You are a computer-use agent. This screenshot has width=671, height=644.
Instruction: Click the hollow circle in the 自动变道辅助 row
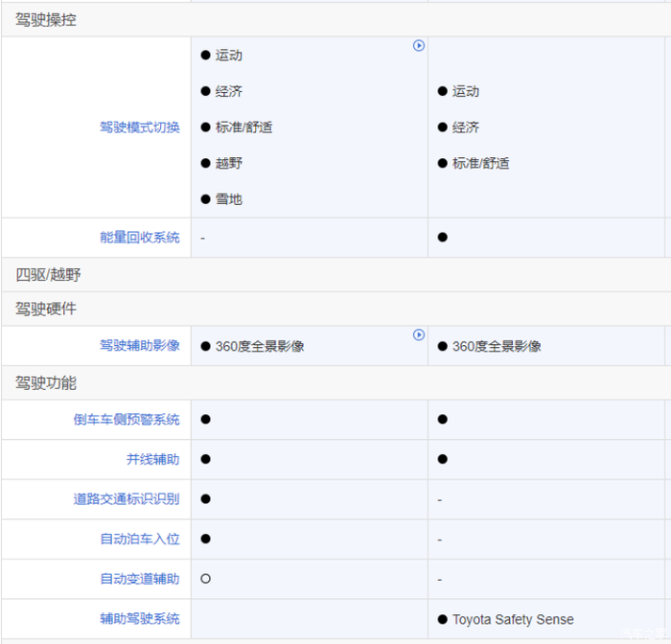pyautogui.click(x=205, y=579)
